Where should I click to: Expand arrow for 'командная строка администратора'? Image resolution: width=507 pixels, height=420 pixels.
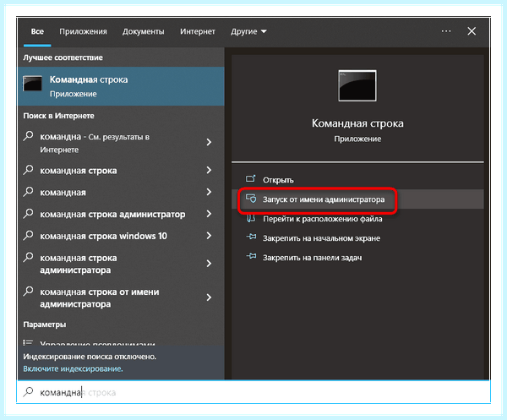click(209, 264)
